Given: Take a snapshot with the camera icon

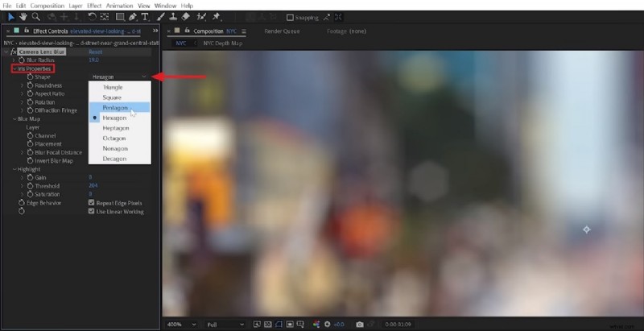Looking at the screenshot, I should click(x=360, y=325).
